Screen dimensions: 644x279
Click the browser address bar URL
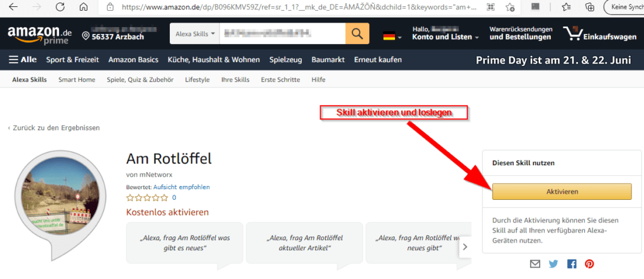[x=297, y=7]
